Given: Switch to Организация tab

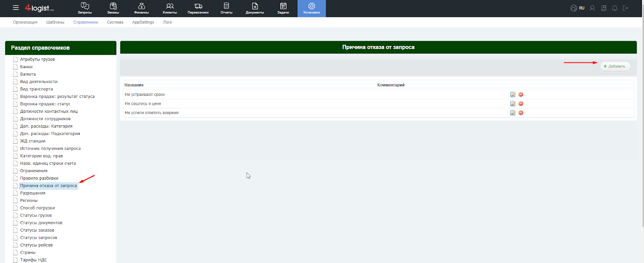Looking at the screenshot, I should [x=25, y=22].
